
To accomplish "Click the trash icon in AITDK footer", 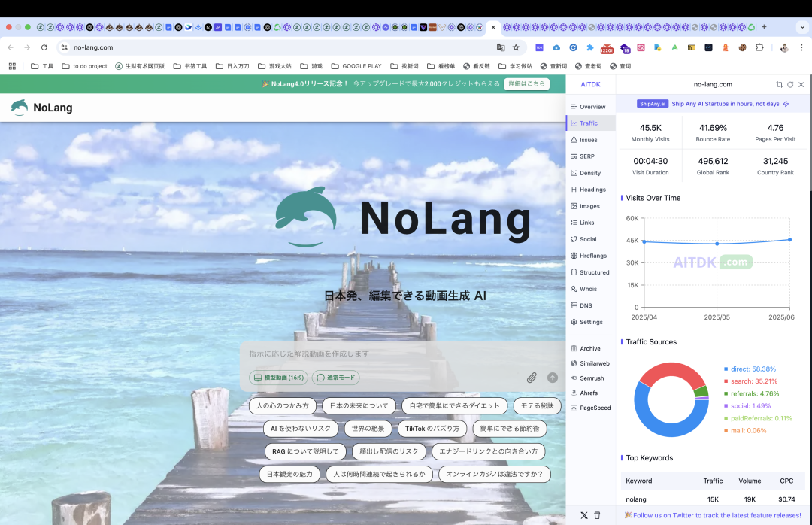I will 597,516.
